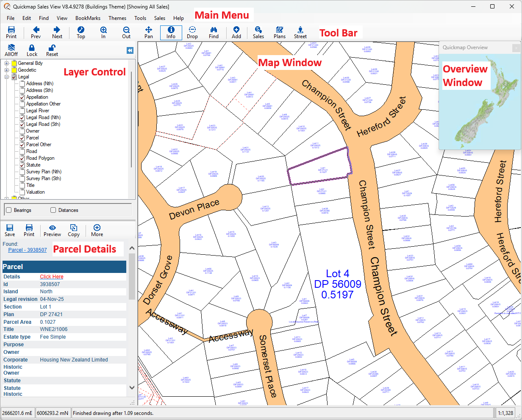Uncheck the Appellation layer checkbox
The width and height of the screenshot is (522, 420).
point(22,97)
